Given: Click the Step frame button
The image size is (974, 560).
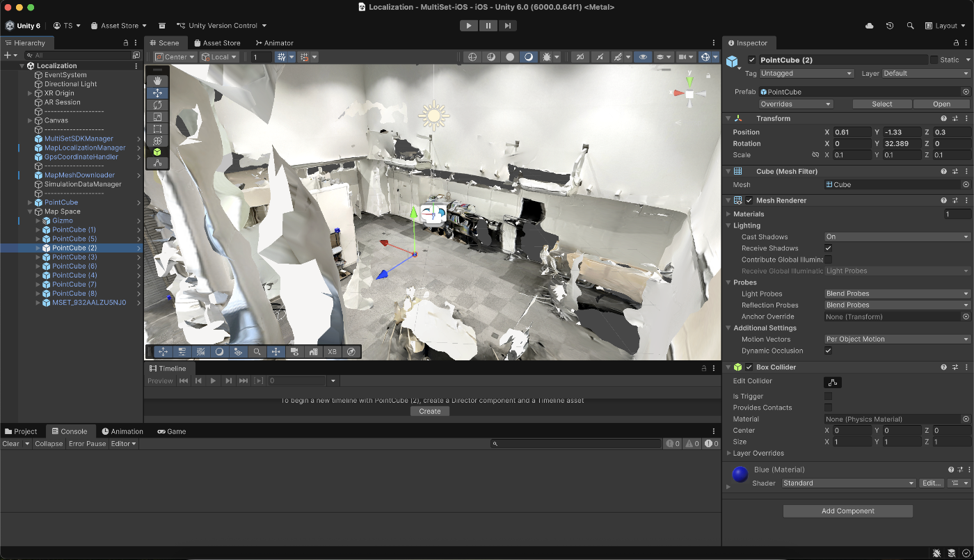Looking at the screenshot, I should (508, 26).
